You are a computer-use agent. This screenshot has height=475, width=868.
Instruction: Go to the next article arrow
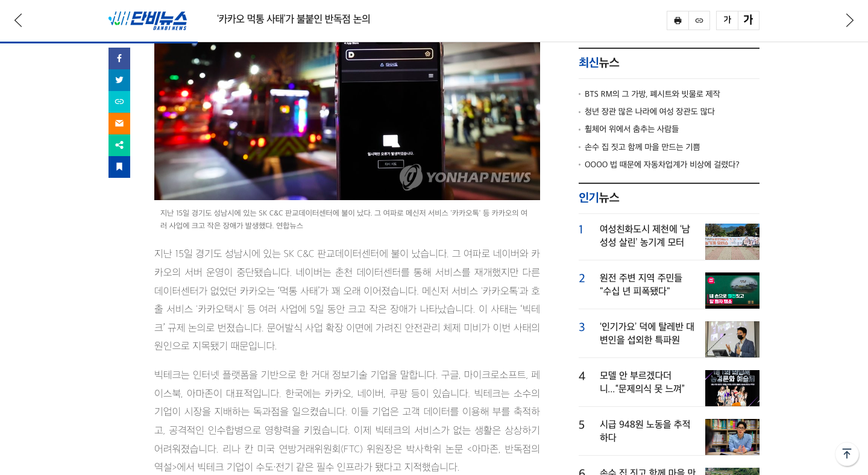(x=849, y=20)
